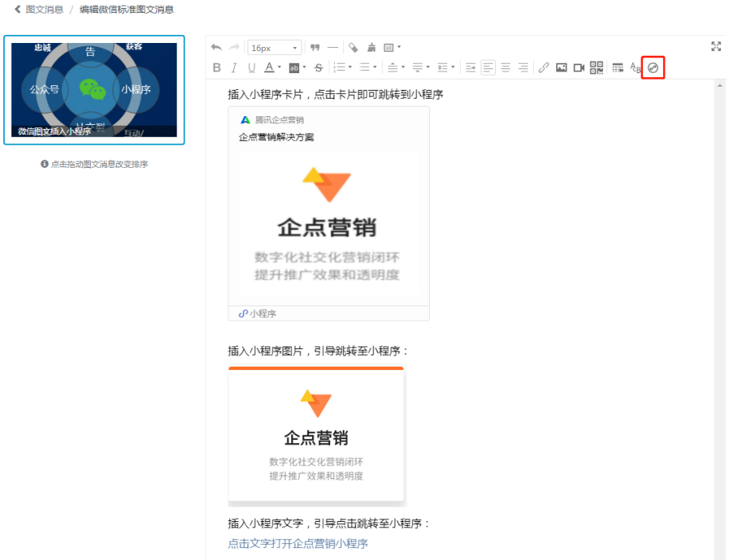Insert a table
This screenshot has height=560, width=729.
(x=618, y=68)
